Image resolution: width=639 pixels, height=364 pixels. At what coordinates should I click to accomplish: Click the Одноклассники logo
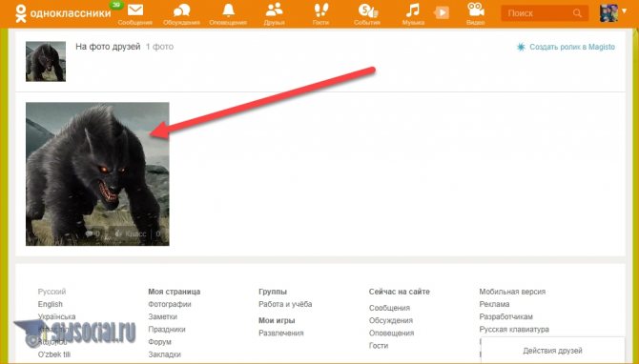pos(63,13)
